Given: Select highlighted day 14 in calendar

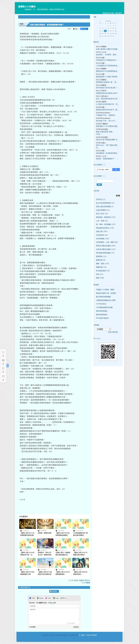Looking at the screenshot, I should point(105,31).
